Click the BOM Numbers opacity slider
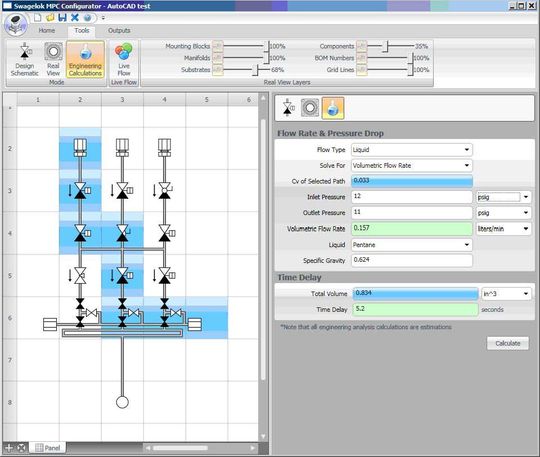The width and height of the screenshot is (540, 457). point(390,58)
